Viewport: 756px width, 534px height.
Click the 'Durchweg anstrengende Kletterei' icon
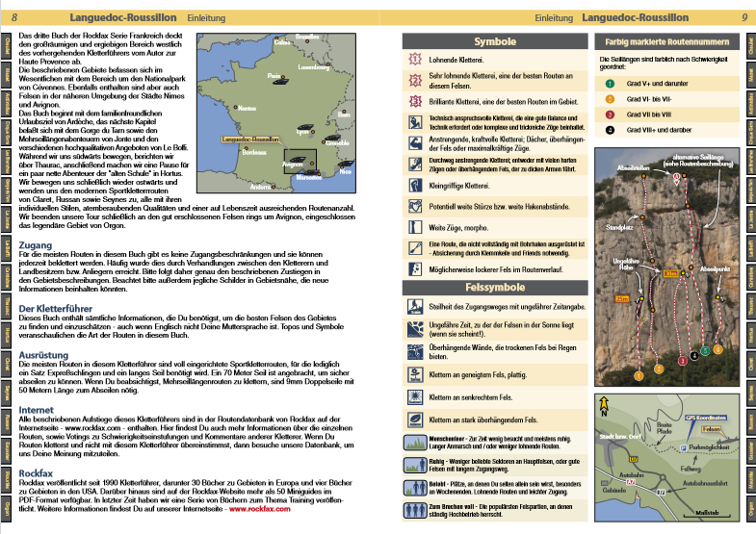[415, 165]
